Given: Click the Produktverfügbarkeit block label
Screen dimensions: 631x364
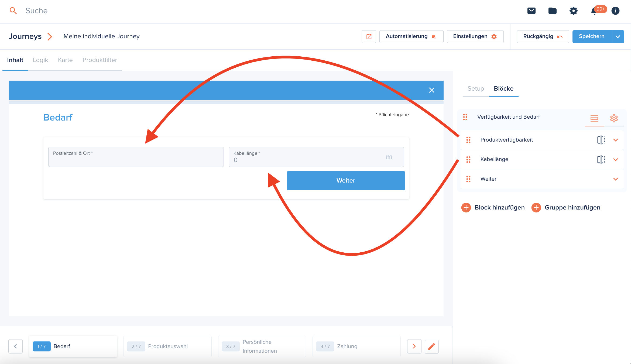Looking at the screenshot, I should coord(507,140).
